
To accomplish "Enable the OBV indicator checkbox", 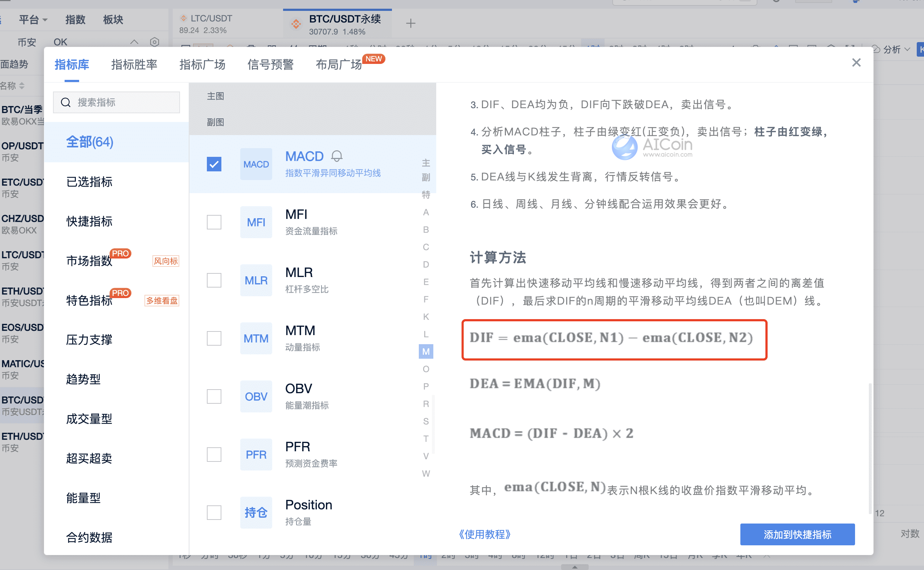I will pos(214,396).
